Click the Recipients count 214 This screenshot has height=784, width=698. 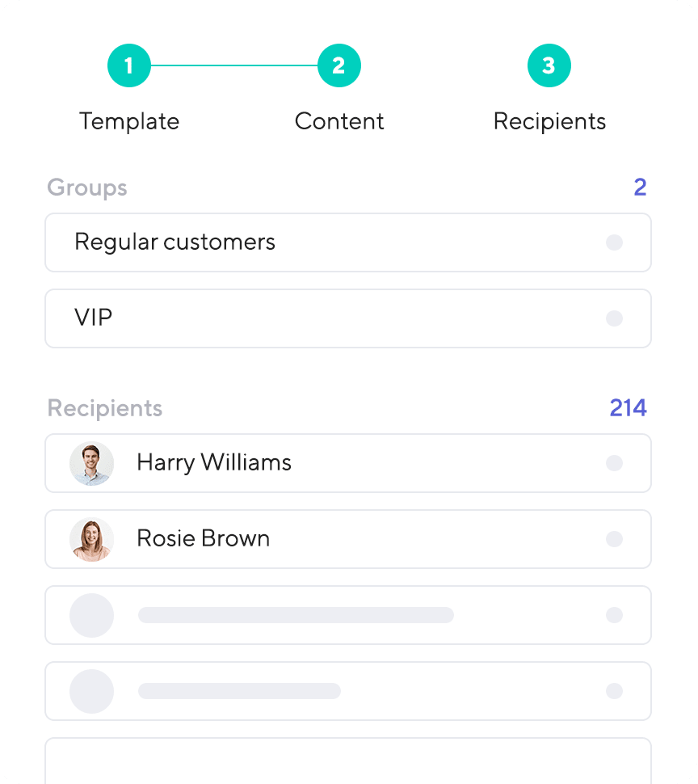[x=628, y=408]
